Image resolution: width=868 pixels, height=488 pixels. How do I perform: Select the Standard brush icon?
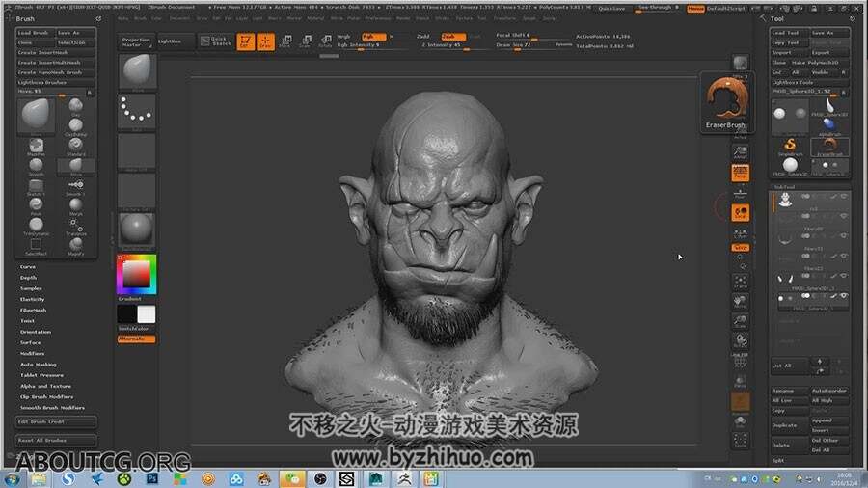tap(76, 147)
